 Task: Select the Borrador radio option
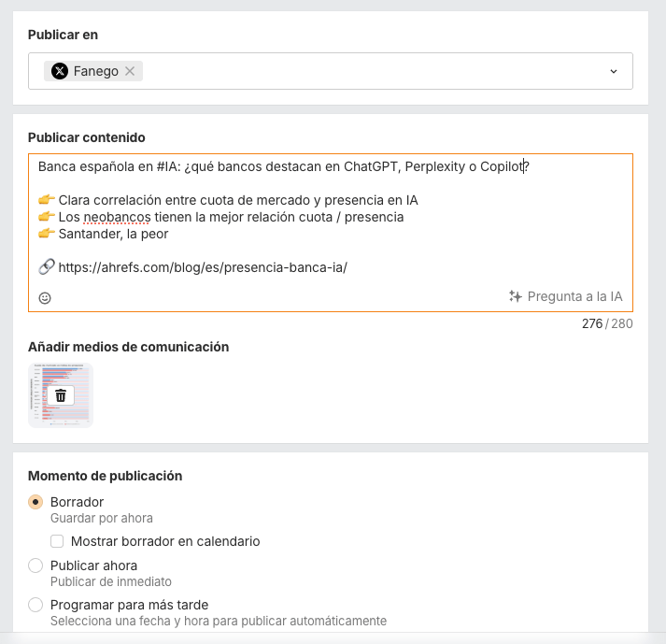[36, 502]
